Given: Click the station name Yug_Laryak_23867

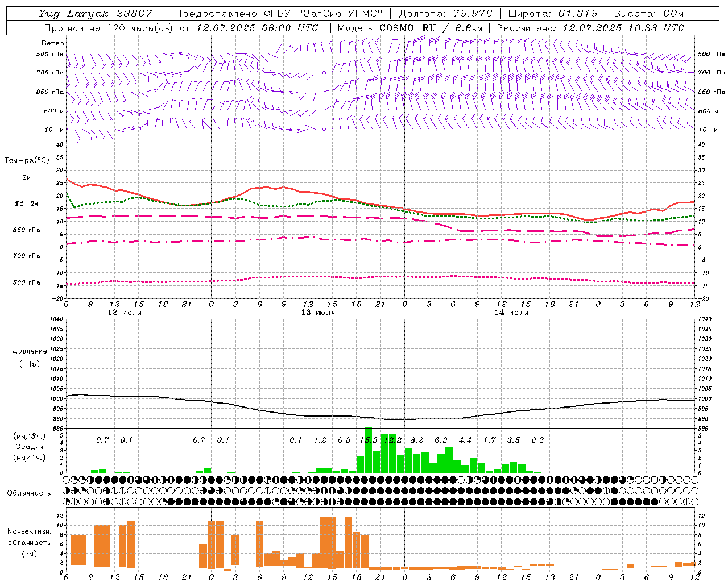Looking at the screenshot, I should 96,14.
